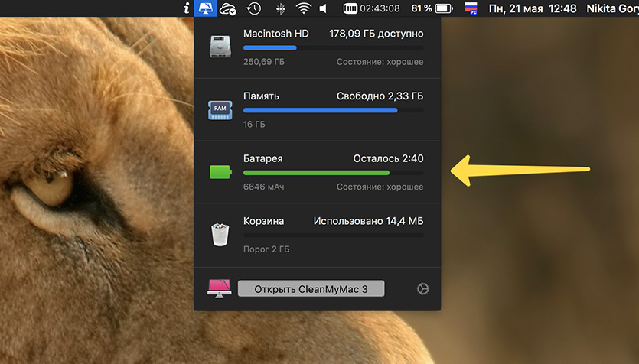Image resolution: width=639 pixels, height=364 pixels.
Task: Click the Память label
Action: click(x=261, y=96)
